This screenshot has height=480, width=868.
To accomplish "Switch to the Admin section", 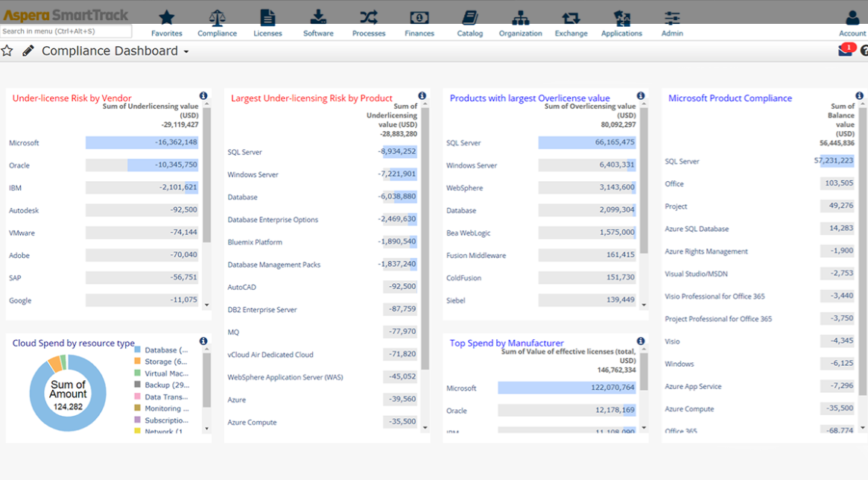I will [671, 16].
